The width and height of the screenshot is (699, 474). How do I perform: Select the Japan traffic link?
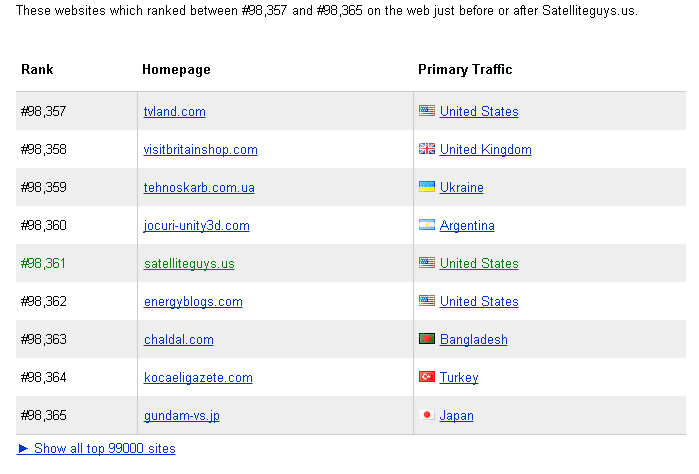click(456, 416)
